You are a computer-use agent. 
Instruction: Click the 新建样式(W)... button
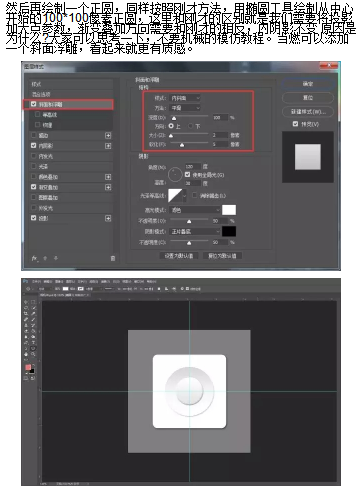(308, 111)
